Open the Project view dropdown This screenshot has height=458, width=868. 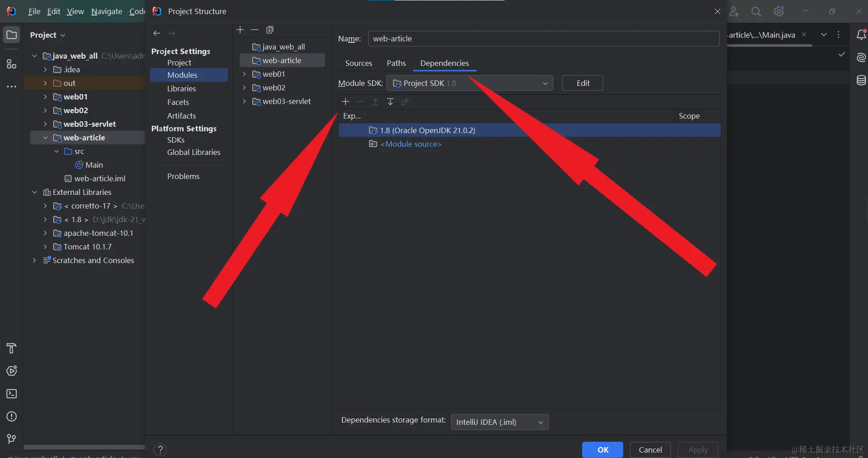[x=48, y=35]
